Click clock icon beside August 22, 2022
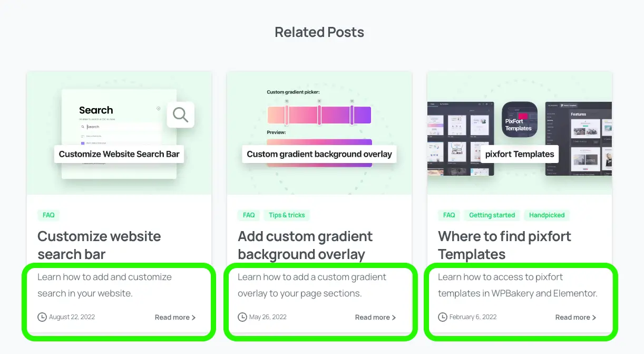Screen dimensions: 644x354 click(x=42, y=317)
